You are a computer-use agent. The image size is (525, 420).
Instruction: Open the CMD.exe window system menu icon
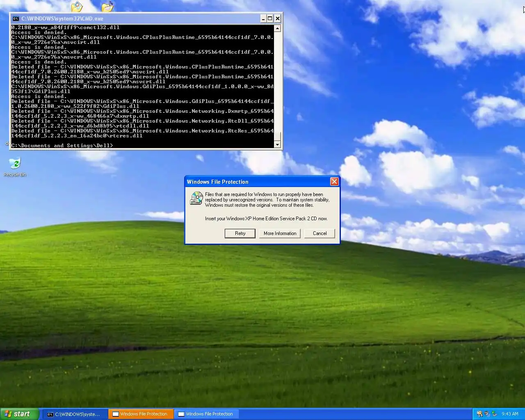coord(16,18)
